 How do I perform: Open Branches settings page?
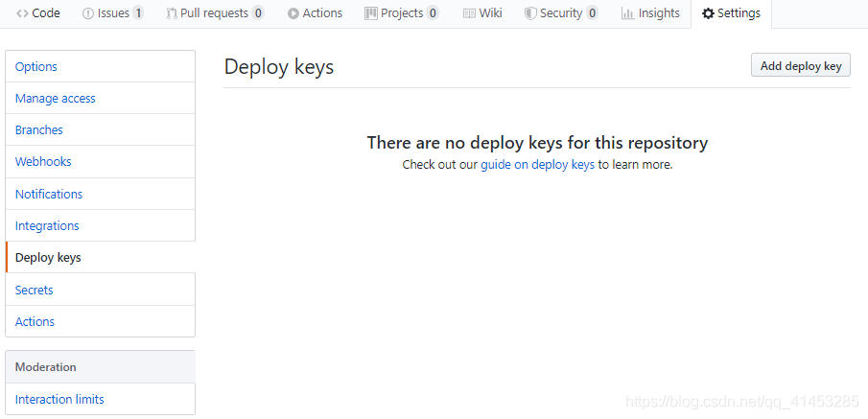coord(39,130)
